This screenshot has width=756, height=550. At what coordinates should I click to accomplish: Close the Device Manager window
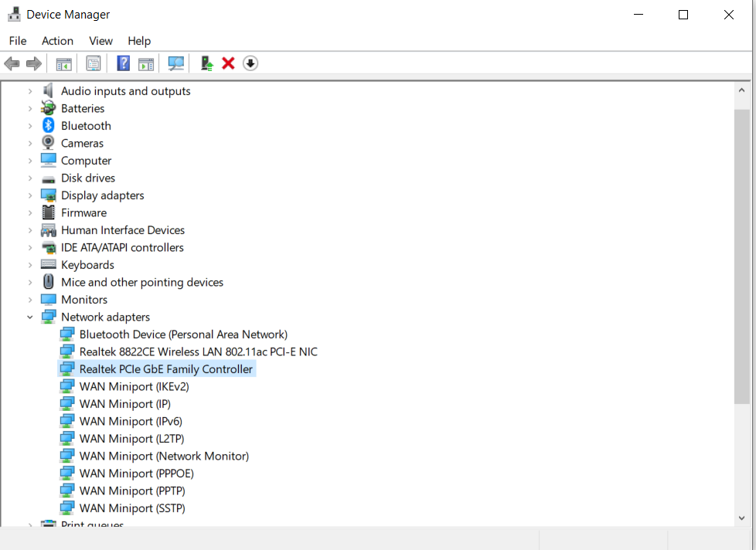pyautogui.click(x=728, y=15)
